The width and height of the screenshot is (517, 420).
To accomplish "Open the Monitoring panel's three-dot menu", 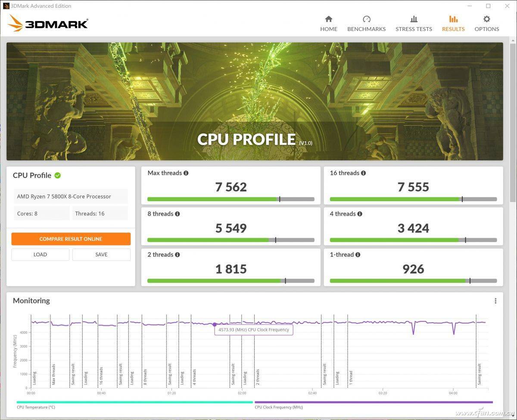I will tap(495, 300).
